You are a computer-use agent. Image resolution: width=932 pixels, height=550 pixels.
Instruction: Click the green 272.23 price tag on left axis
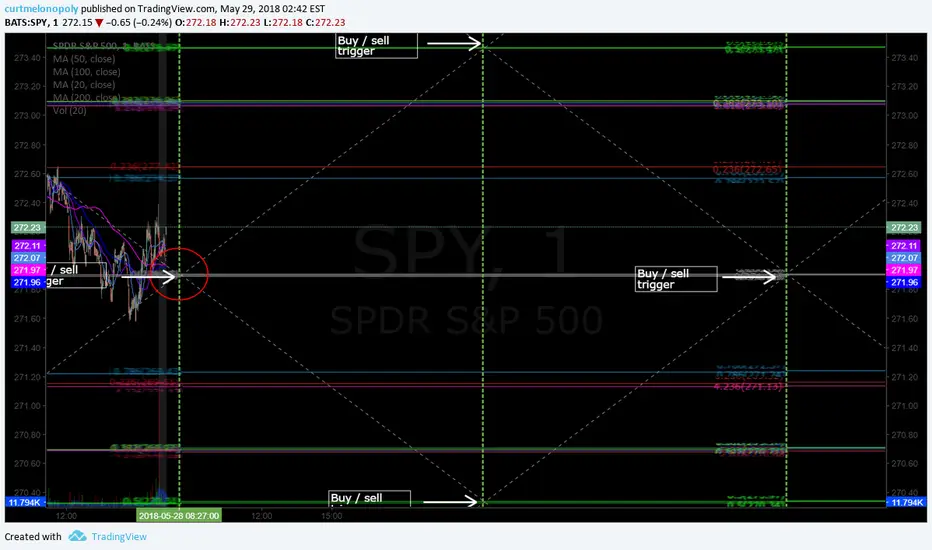pyautogui.click(x=27, y=228)
